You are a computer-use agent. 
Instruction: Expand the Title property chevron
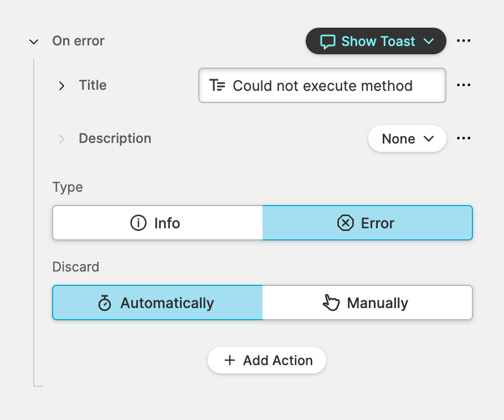61,86
